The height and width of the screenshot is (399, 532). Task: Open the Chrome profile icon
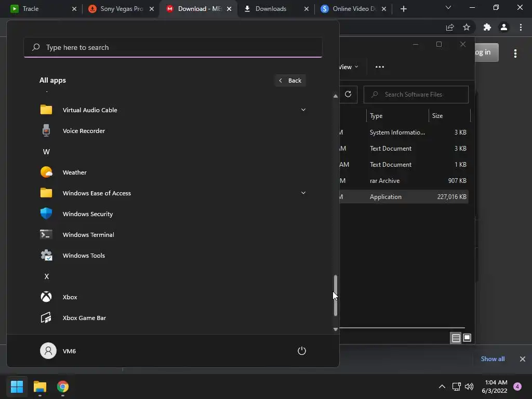point(504,27)
